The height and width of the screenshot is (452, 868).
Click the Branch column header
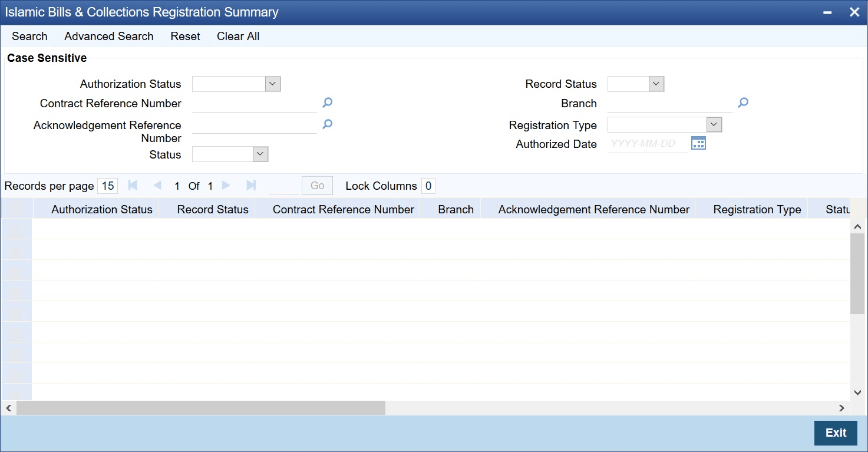click(456, 209)
